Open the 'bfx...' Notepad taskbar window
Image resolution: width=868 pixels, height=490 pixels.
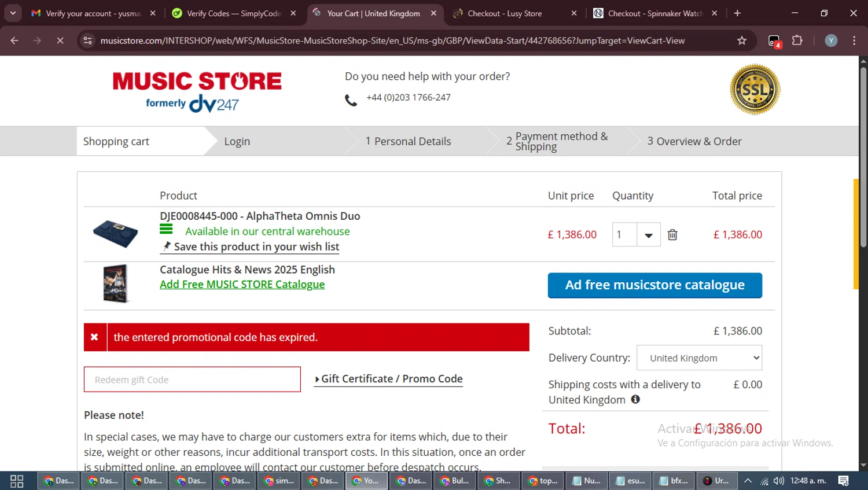[674, 481]
